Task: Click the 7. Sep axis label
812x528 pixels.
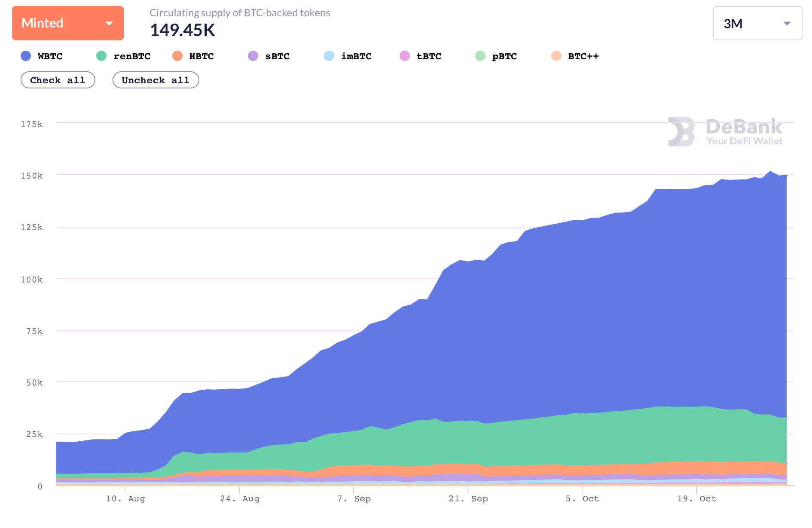Action: click(x=354, y=499)
